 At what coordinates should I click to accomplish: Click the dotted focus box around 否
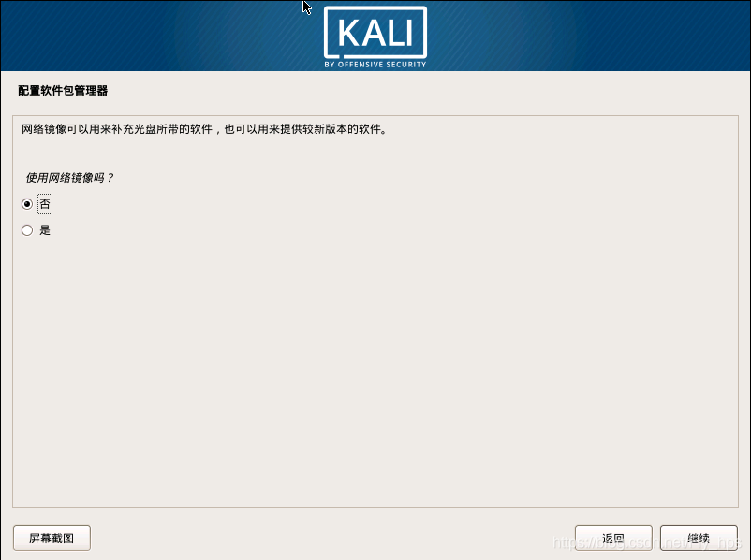pyautogui.click(x=45, y=204)
